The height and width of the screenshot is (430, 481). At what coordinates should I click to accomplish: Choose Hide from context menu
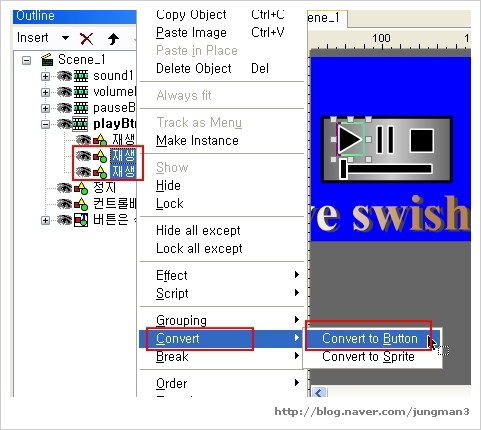coord(168,185)
